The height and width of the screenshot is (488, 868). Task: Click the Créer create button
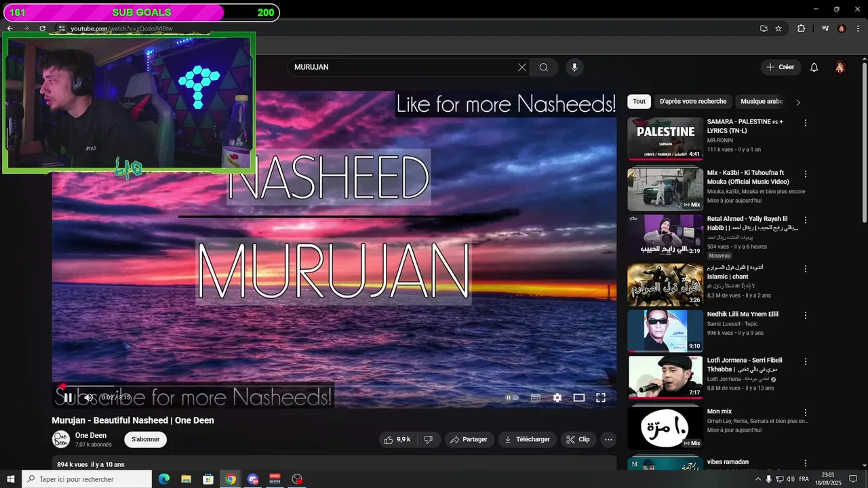click(x=781, y=67)
